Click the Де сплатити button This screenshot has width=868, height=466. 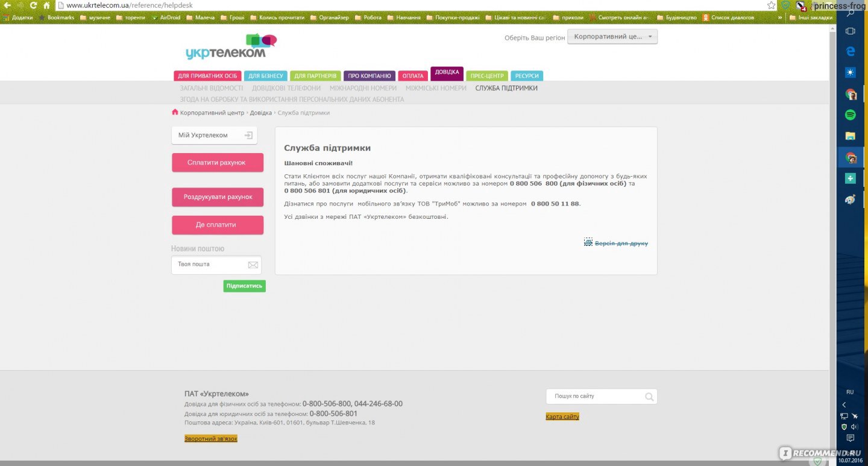218,225
